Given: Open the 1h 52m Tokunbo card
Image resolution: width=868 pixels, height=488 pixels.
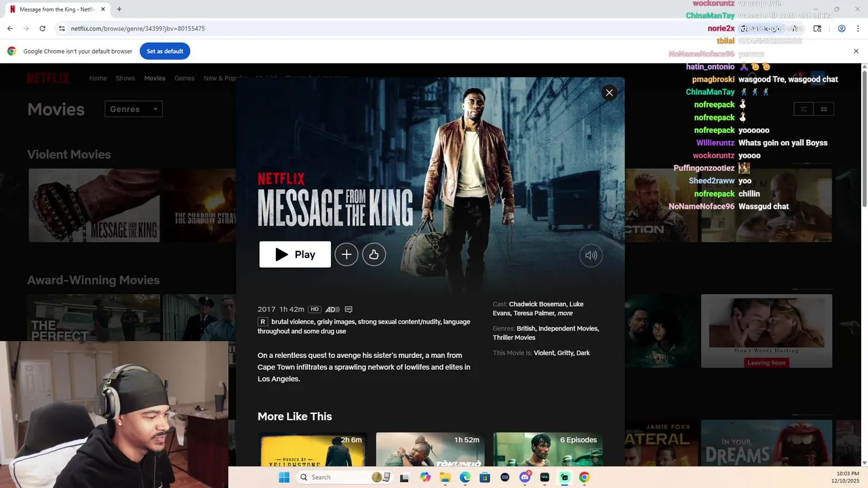Looking at the screenshot, I should (x=430, y=449).
